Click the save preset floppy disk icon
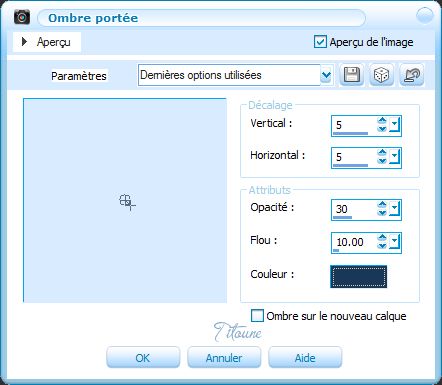 point(352,75)
